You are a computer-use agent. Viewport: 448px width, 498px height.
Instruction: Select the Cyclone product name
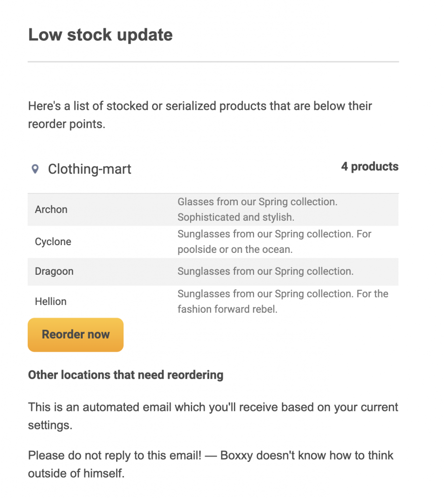coord(53,242)
